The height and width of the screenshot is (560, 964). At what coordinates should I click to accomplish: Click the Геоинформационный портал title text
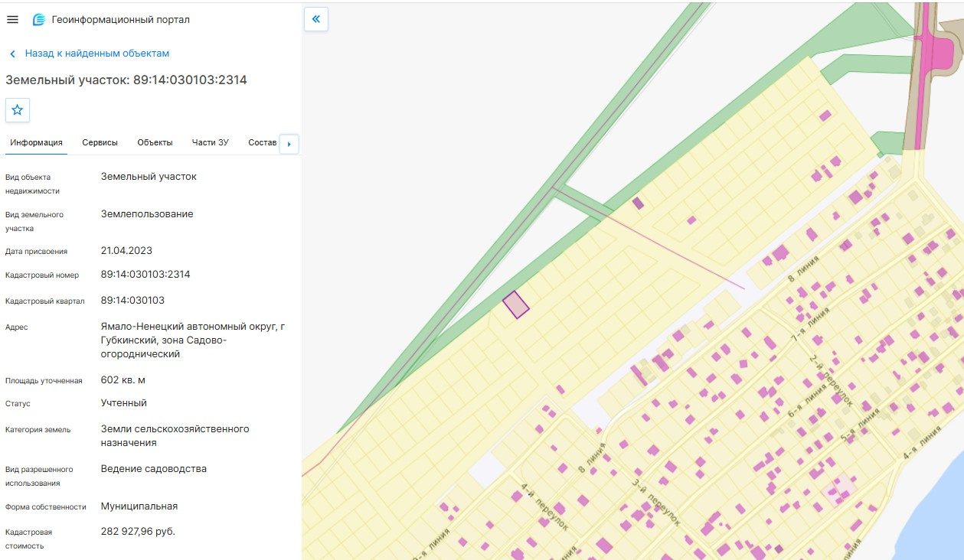(x=121, y=20)
